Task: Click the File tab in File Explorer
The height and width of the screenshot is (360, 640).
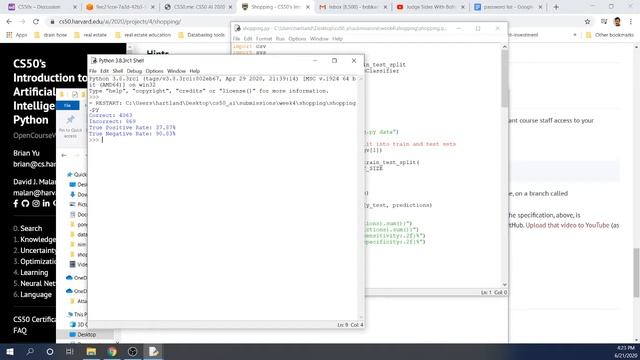Action: (x=68, y=105)
